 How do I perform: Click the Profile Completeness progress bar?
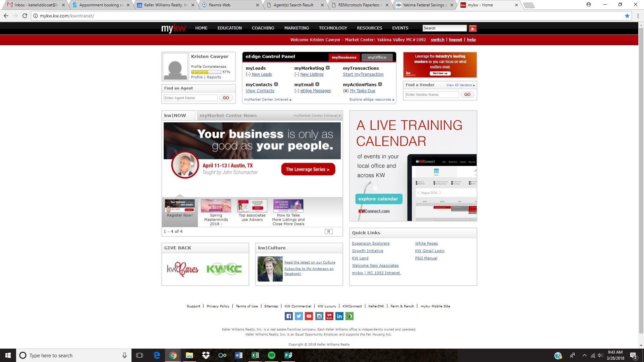(206, 72)
